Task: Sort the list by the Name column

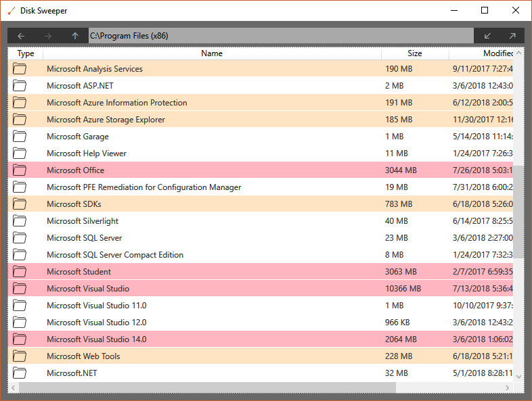Action: pyautogui.click(x=212, y=53)
